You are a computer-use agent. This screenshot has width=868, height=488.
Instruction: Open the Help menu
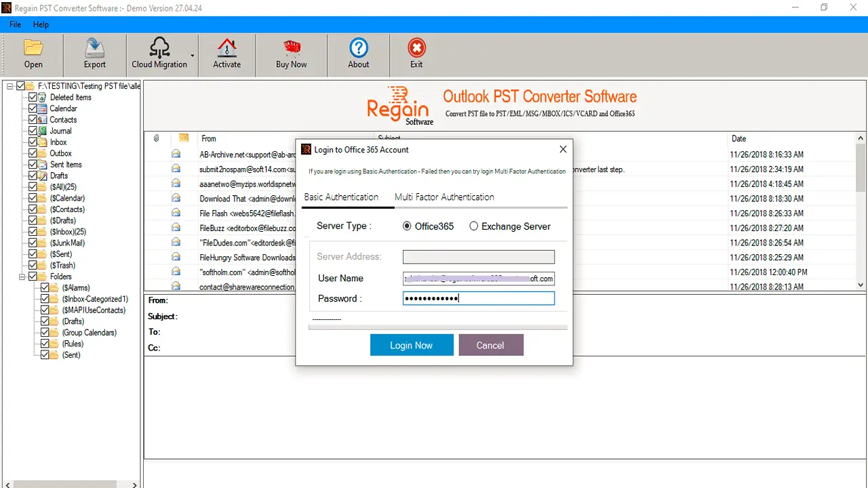pyautogui.click(x=41, y=24)
